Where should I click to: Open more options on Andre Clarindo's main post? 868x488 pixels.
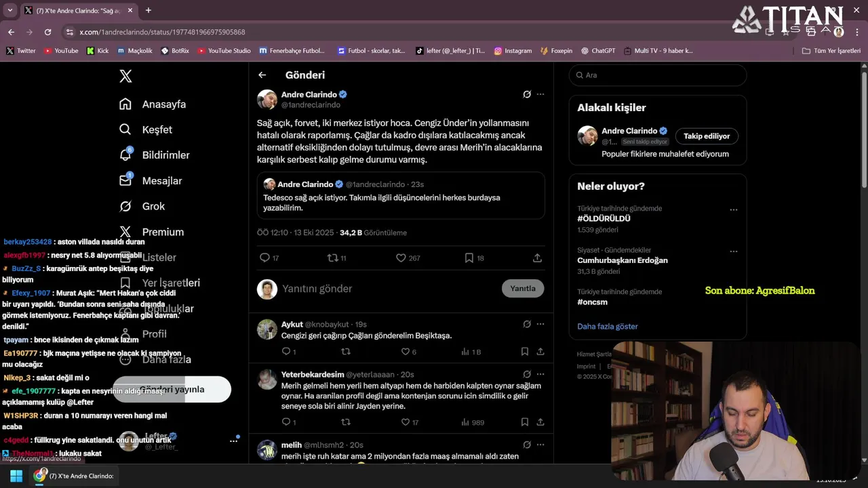tap(540, 94)
